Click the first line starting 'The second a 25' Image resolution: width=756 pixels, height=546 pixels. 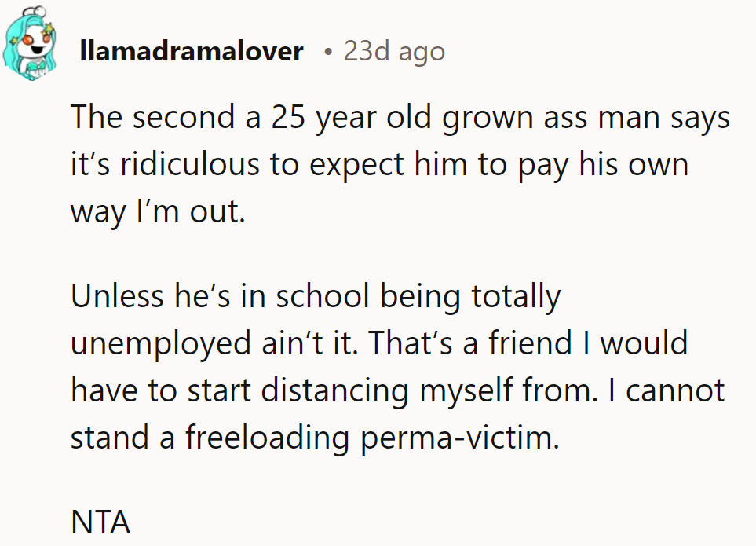click(400, 119)
